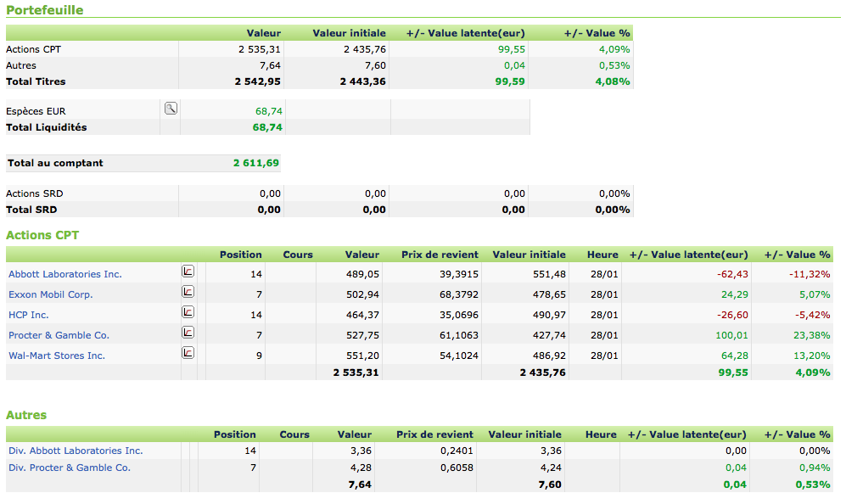Image resolution: width=846 pixels, height=504 pixels.
Task: Open the chart icon for Abbott Laboratories Inc.
Action: click(x=188, y=272)
